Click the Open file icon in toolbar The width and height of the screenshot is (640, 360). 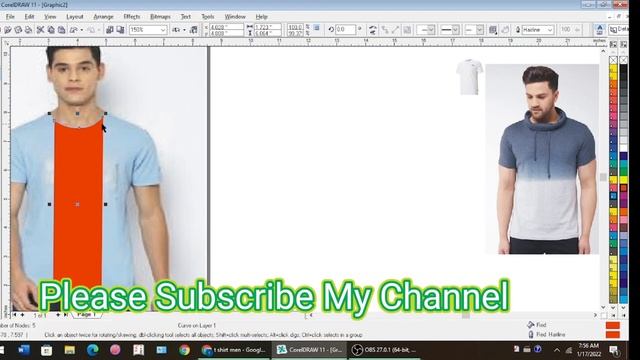coord(8,30)
